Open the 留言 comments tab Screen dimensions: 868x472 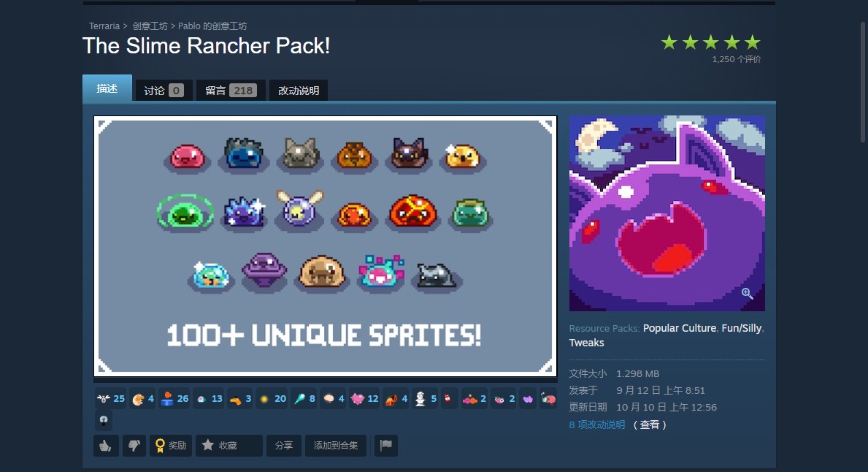(x=231, y=91)
